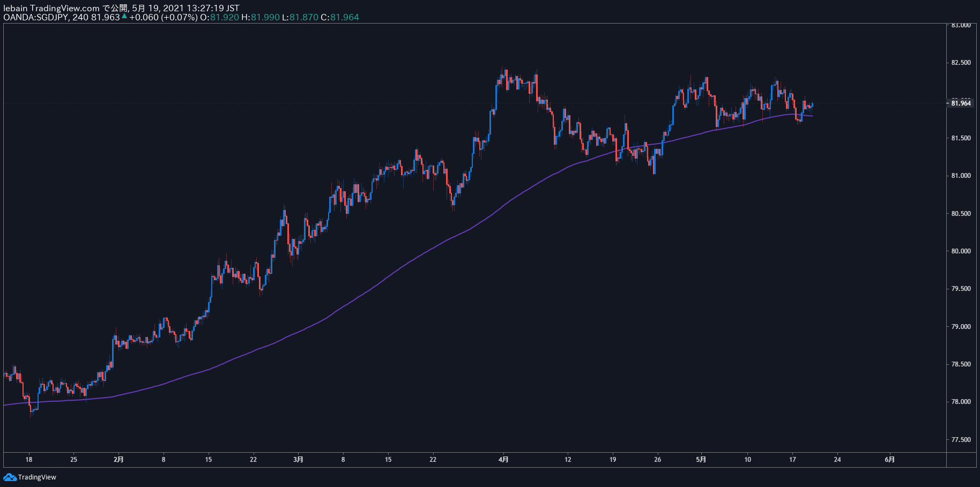Click the 24 date label on time axis
The image size is (980, 487).
[x=837, y=459]
